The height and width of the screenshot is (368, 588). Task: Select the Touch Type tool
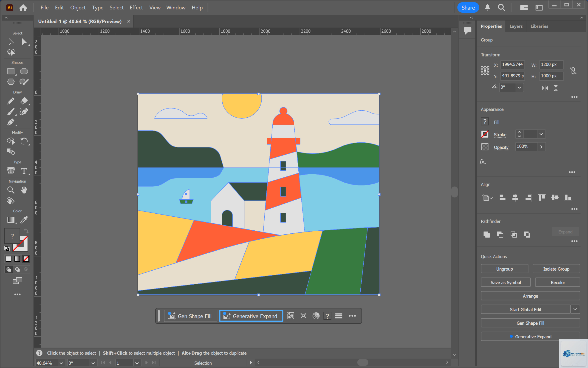pyautogui.click(x=11, y=171)
